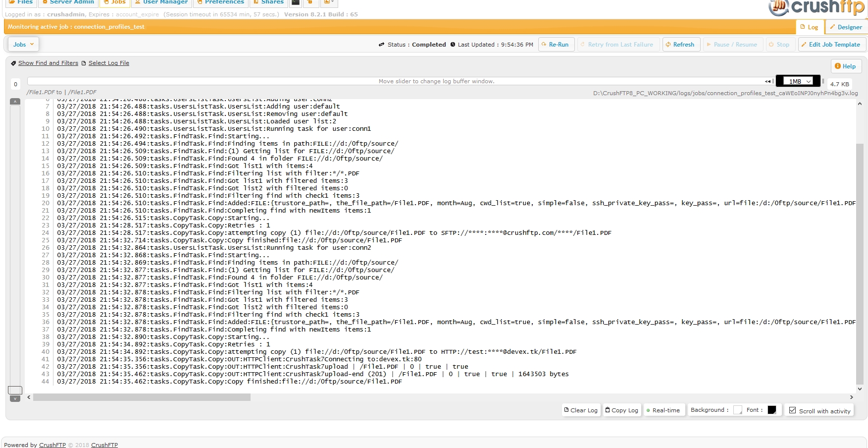The height and width of the screenshot is (448, 868).
Task: Expand the Jobs dropdown menu
Action: pos(23,45)
